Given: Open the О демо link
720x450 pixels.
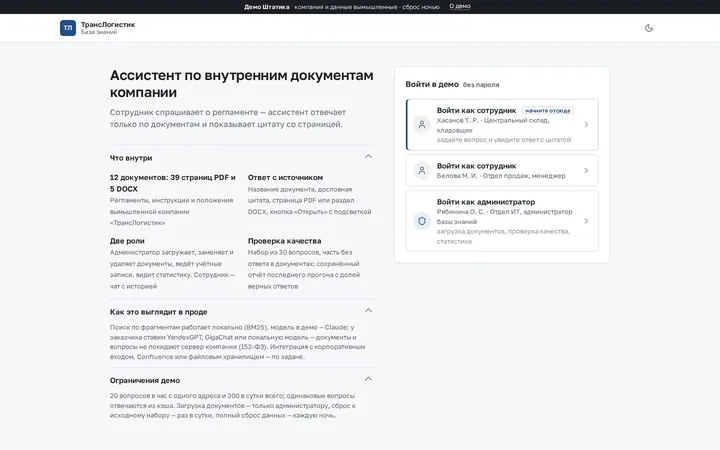Looking at the screenshot, I should [x=460, y=6].
